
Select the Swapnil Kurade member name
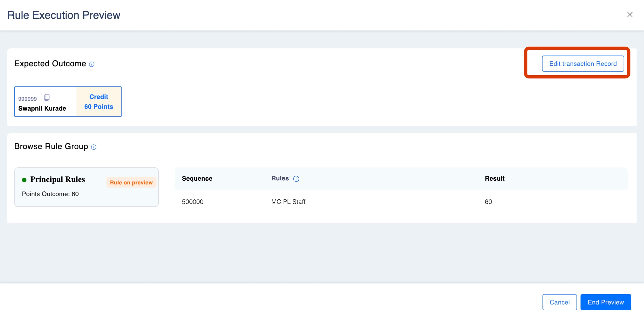(42, 109)
